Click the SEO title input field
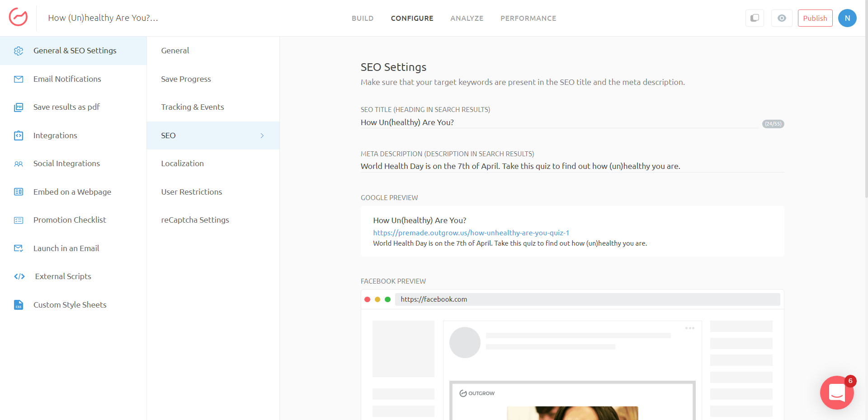The image size is (868, 420). click(x=560, y=122)
